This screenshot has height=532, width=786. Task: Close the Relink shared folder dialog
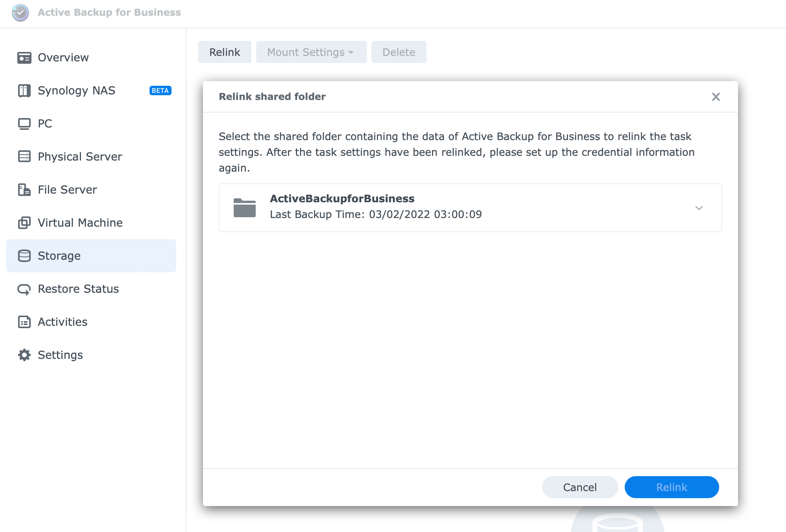716,97
